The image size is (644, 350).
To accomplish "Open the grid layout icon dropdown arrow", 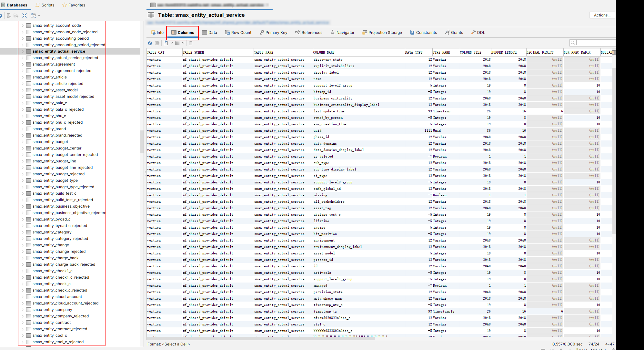I will [183, 43].
